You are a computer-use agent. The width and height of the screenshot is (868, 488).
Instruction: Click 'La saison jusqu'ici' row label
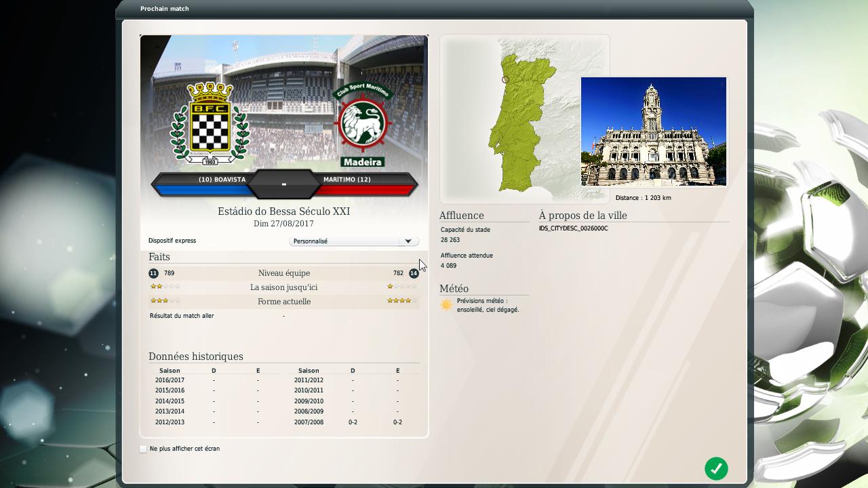click(284, 287)
